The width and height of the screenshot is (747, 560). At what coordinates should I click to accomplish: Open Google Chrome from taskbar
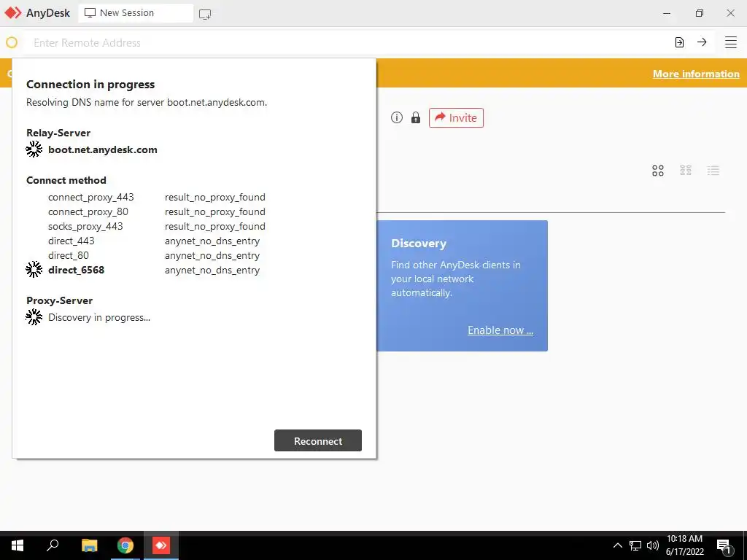coord(125,545)
